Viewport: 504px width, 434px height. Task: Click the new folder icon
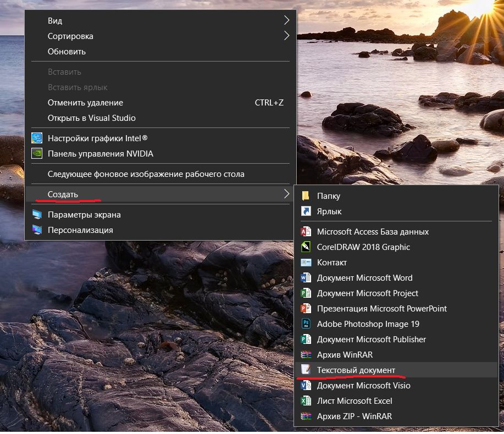[306, 196]
